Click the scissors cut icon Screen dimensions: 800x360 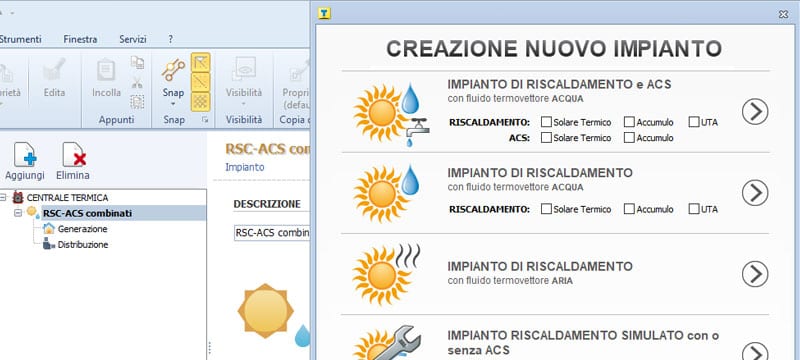(137, 82)
